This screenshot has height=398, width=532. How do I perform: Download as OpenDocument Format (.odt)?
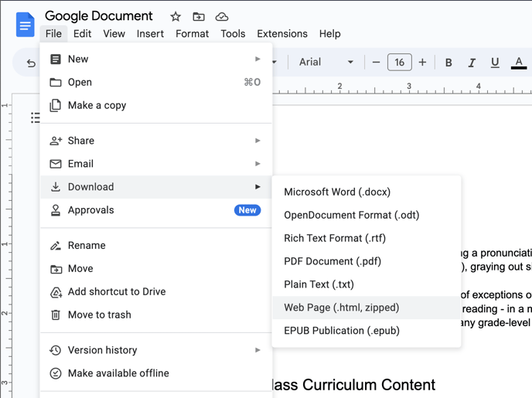(367, 215)
